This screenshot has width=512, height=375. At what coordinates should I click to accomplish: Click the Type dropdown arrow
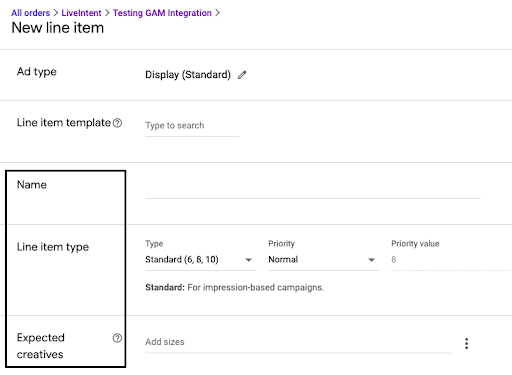tap(248, 260)
